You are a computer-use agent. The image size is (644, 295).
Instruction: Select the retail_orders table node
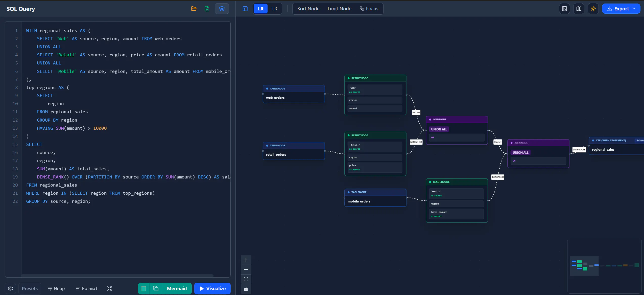[x=294, y=151]
